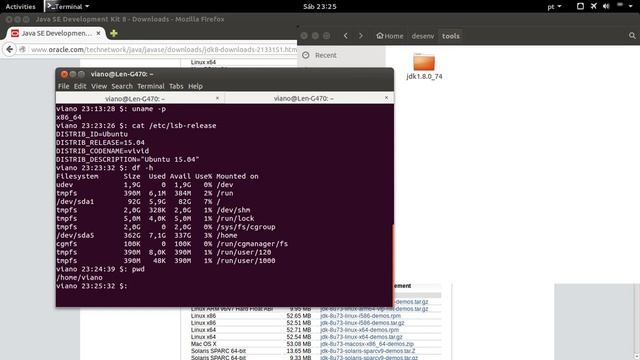Open search in Files window

[x=632, y=36]
